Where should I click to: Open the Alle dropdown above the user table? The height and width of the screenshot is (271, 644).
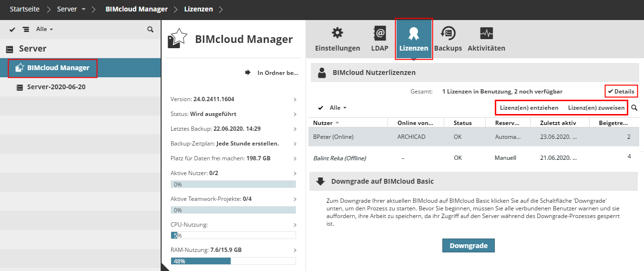(338, 108)
